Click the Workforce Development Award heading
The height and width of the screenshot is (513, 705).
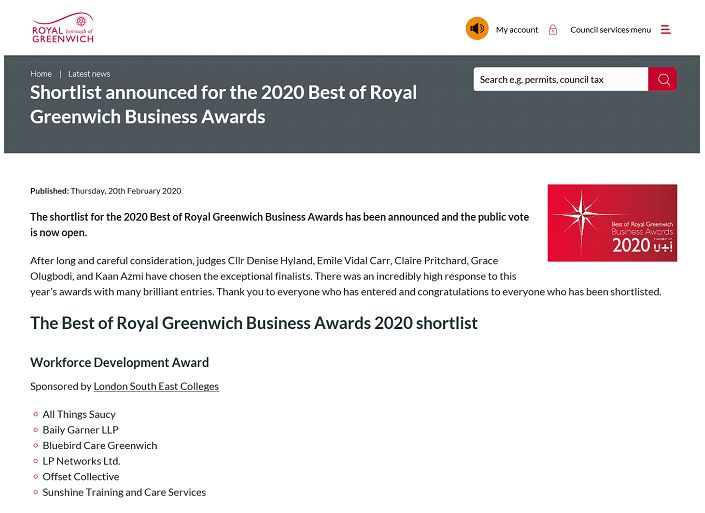(120, 362)
